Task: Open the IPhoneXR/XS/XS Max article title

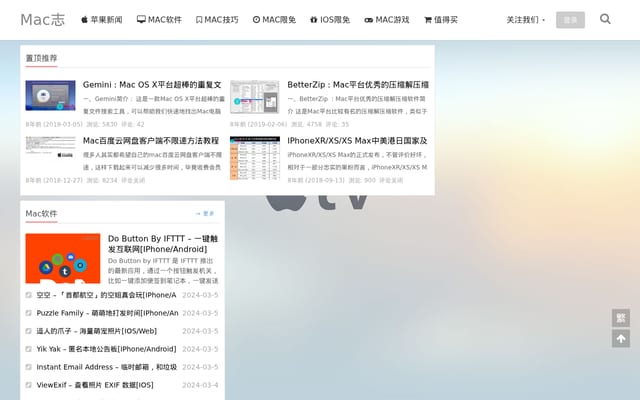Action: [357, 140]
